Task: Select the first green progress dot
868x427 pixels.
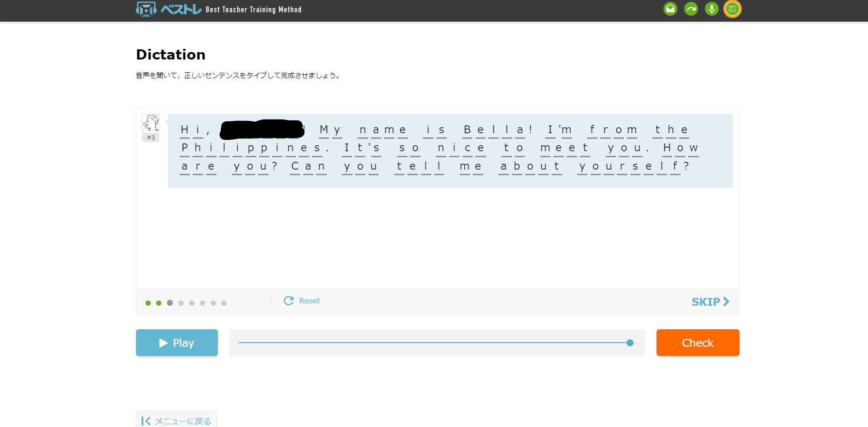Action: (x=148, y=303)
